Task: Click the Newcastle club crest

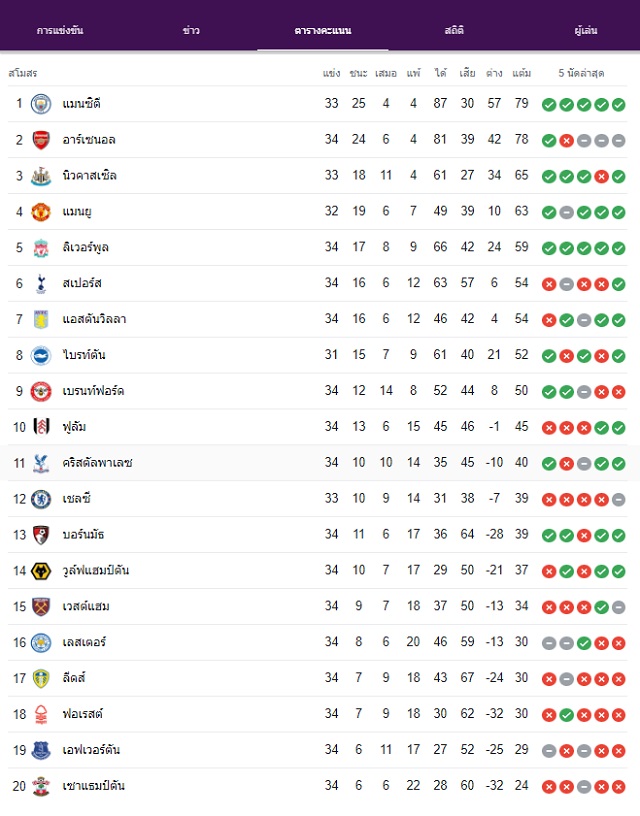Action: coord(41,176)
